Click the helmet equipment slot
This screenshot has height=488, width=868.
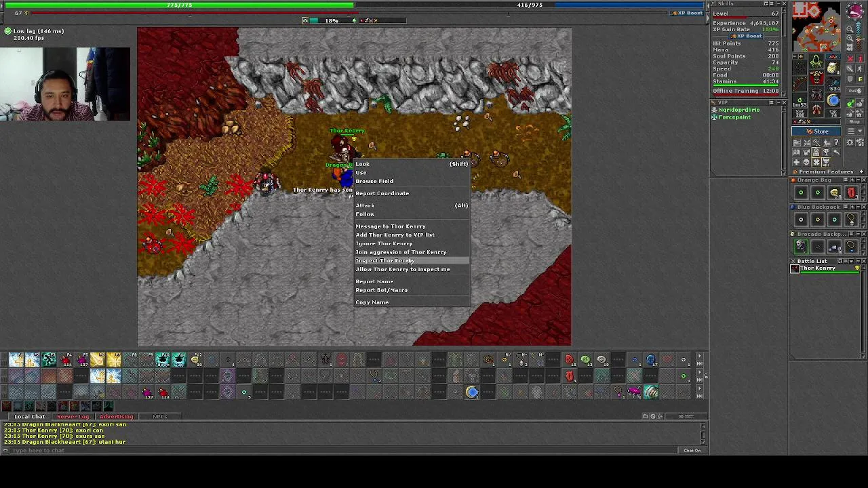[x=816, y=61]
